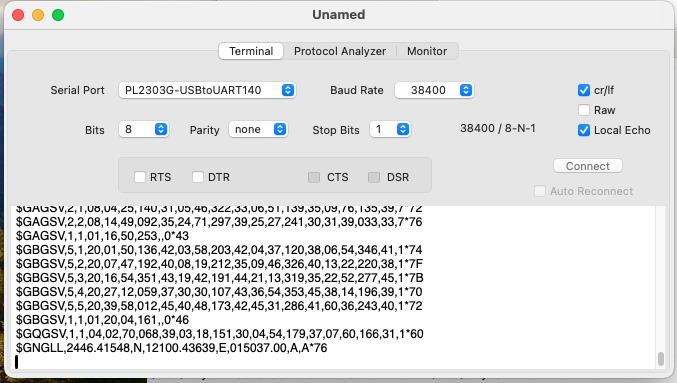Open the Protocol Analyzer tab
The width and height of the screenshot is (677, 383).
pos(340,51)
